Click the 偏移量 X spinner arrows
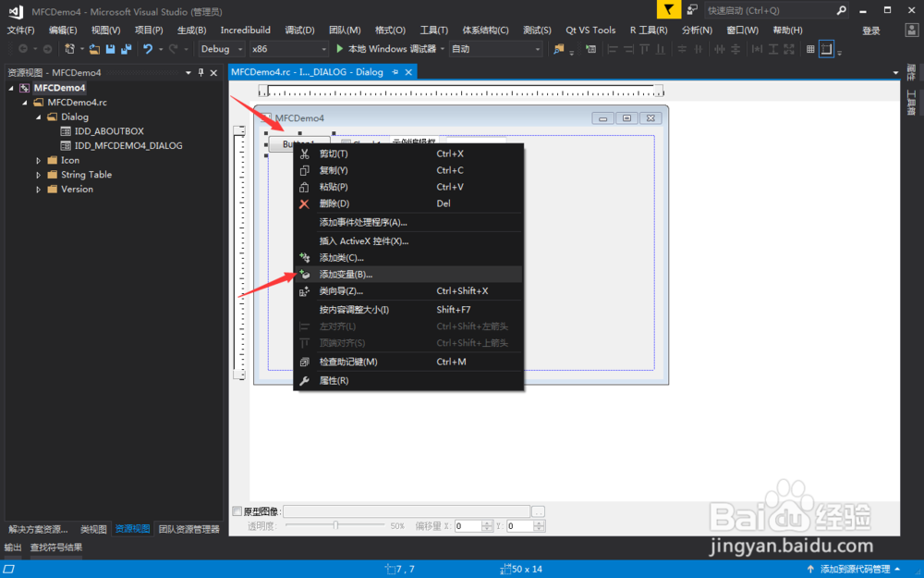Viewport: 924px width, 578px height. pyautogui.click(x=487, y=526)
